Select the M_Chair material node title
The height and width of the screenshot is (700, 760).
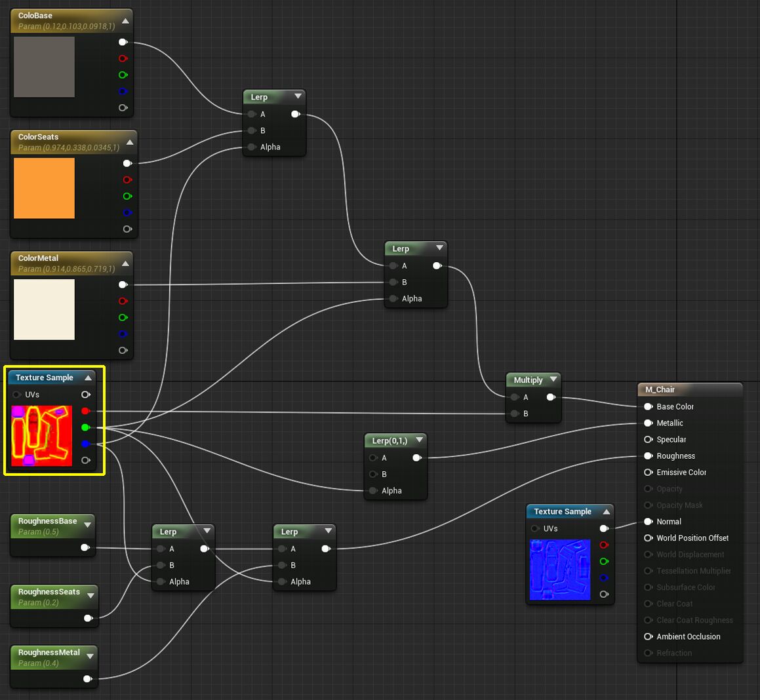pyautogui.click(x=660, y=389)
